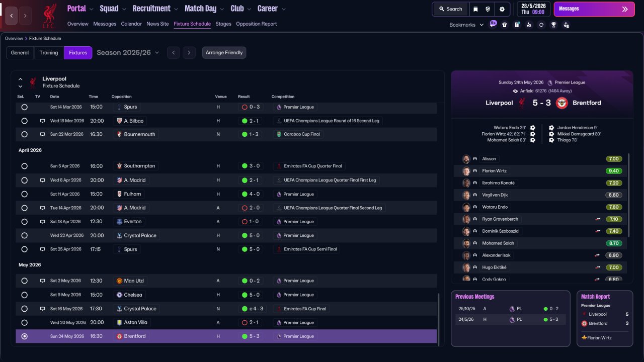Click TV icon on the Man Utd row
Image resolution: width=644 pixels, height=362 pixels.
click(x=43, y=281)
